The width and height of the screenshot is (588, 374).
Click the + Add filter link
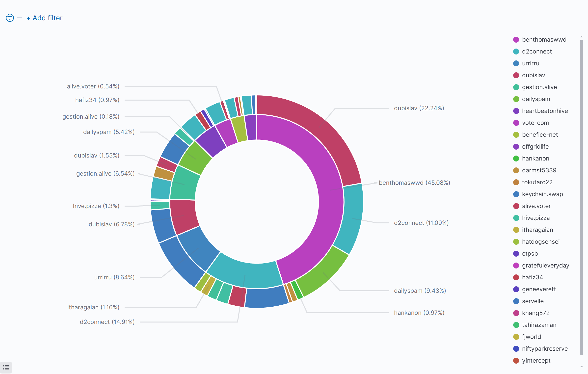pyautogui.click(x=45, y=18)
